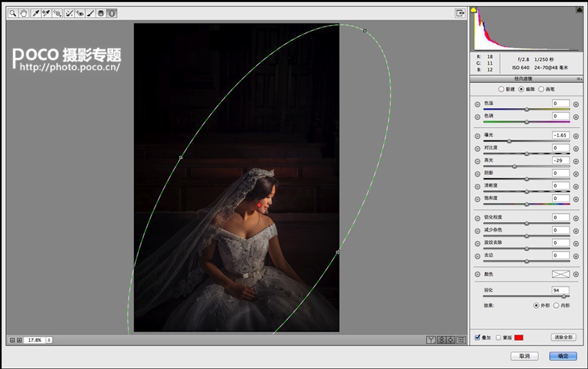The image size is (588, 369).
Task: Click the 羽化 feather slider handle
Action: point(563,296)
